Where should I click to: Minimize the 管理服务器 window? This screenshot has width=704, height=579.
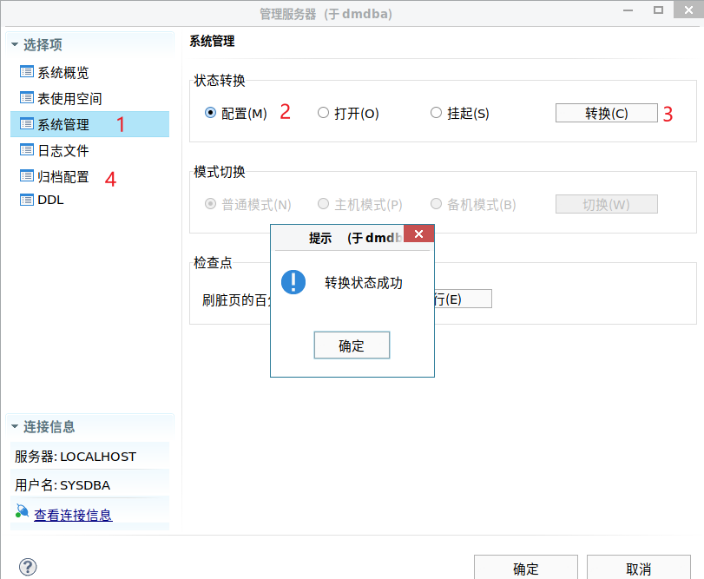click(x=628, y=10)
